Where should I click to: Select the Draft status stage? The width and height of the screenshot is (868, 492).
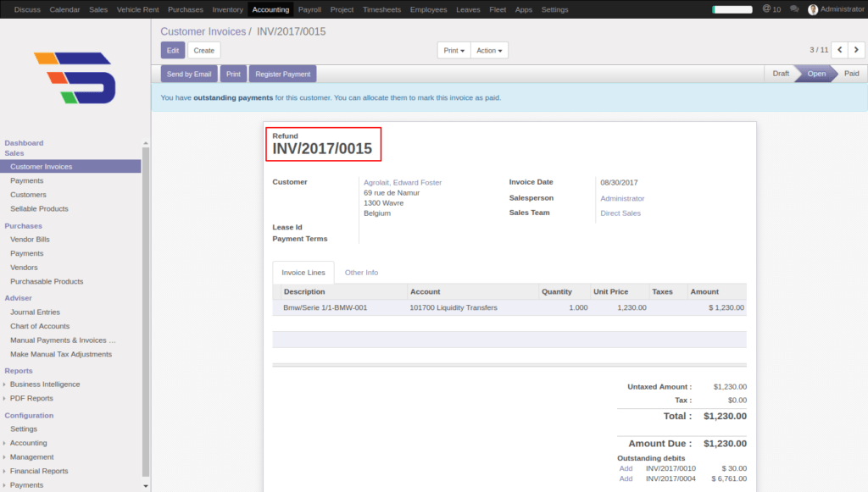tap(781, 74)
